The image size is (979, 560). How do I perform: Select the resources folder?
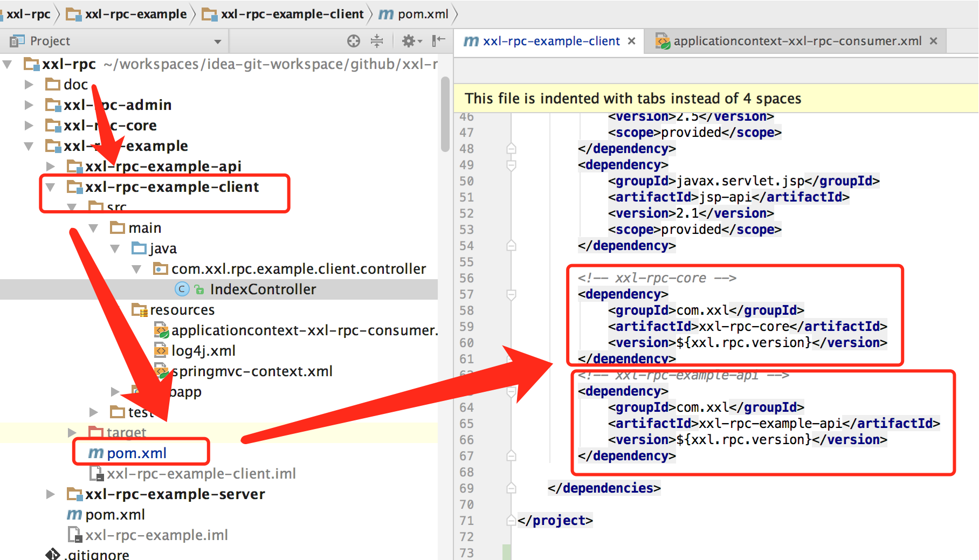182,310
